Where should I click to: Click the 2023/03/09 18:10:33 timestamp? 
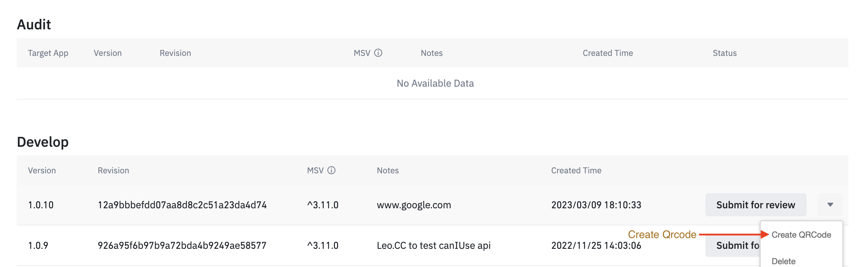tap(596, 205)
